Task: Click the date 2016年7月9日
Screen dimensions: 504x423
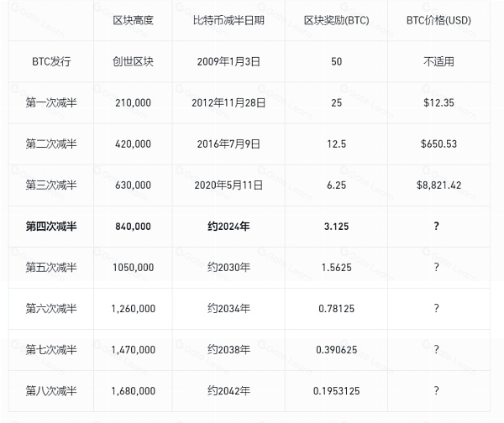Action: pyautogui.click(x=228, y=144)
